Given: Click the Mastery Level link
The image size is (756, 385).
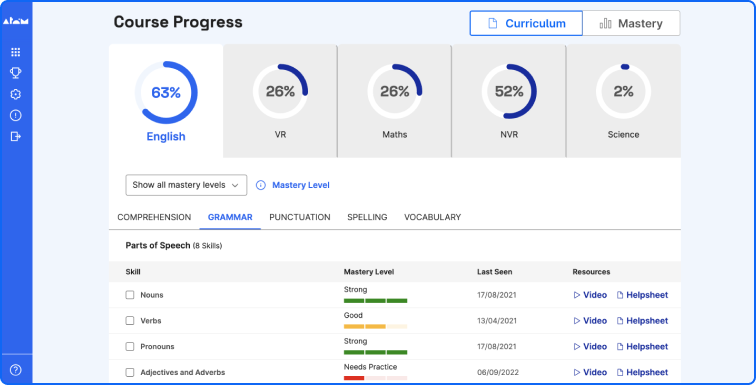Looking at the screenshot, I should [301, 185].
